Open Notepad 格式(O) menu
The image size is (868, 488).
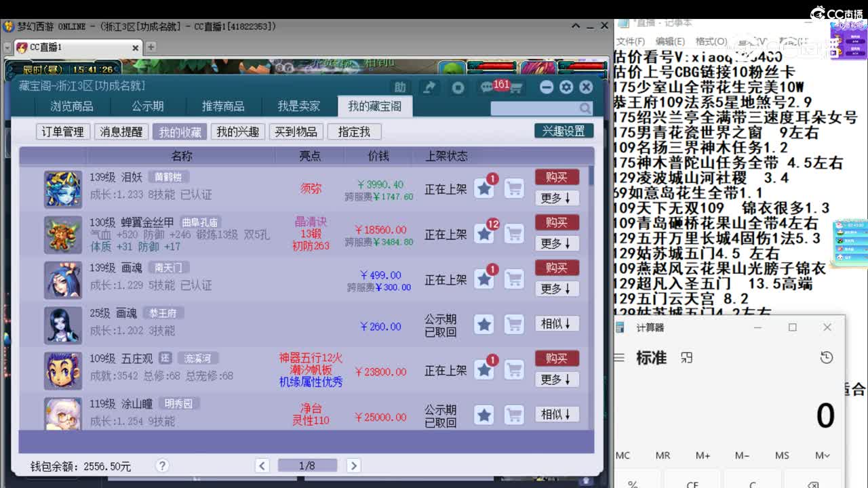click(711, 41)
